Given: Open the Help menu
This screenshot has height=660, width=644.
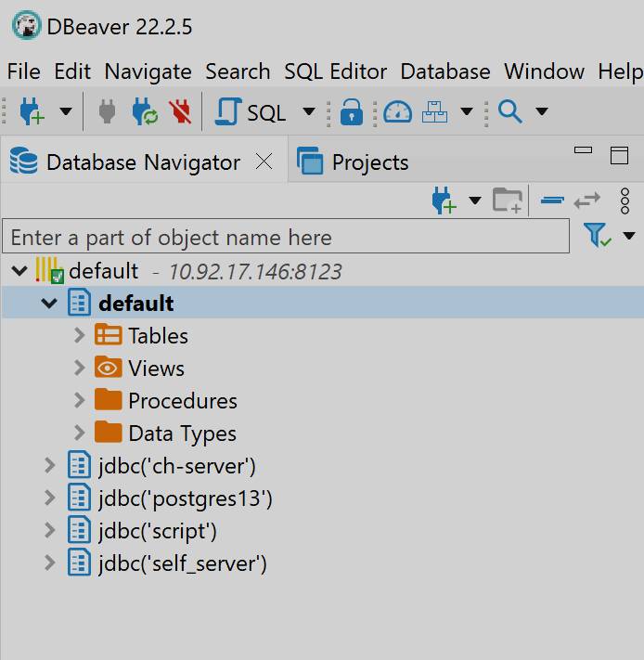Looking at the screenshot, I should [x=621, y=71].
